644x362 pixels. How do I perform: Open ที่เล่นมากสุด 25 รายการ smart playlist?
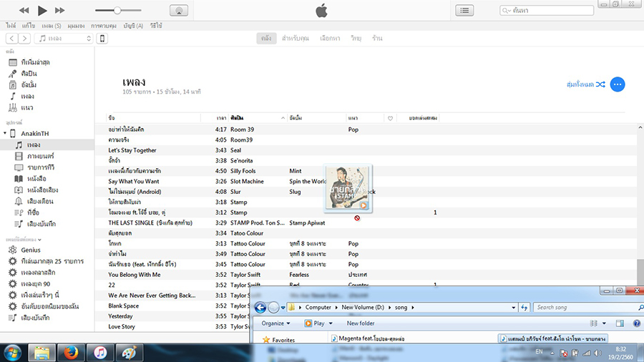point(52,261)
